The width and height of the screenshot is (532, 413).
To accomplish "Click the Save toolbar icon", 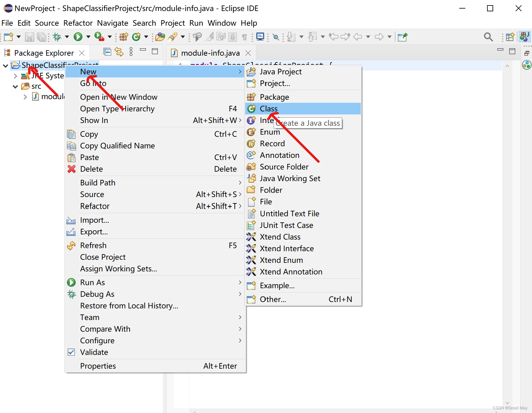I will click(x=29, y=37).
